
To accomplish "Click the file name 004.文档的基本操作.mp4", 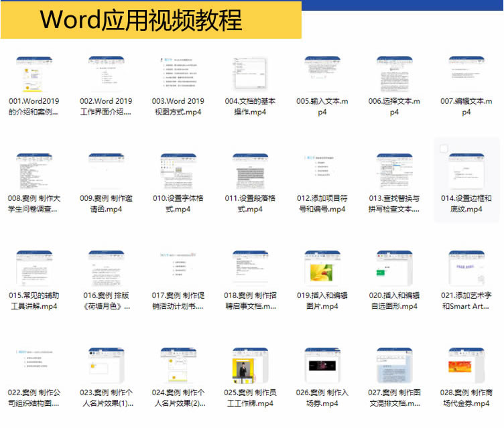I will point(250,106).
